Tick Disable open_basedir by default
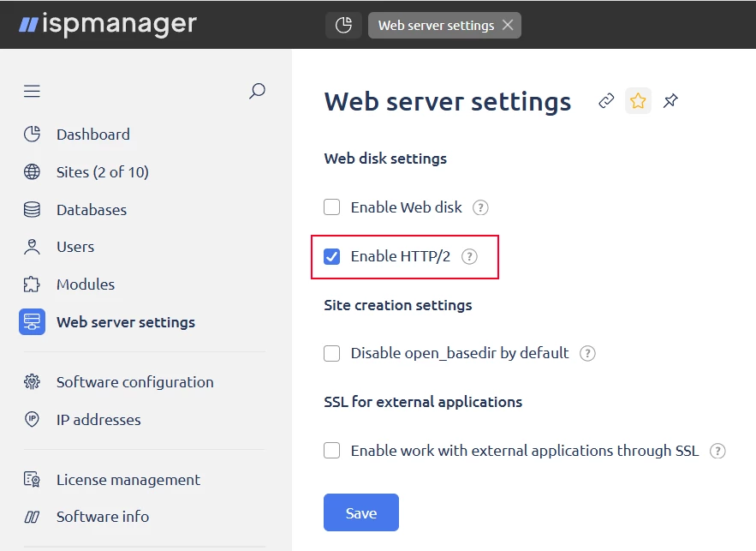The width and height of the screenshot is (756, 551). point(332,353)
